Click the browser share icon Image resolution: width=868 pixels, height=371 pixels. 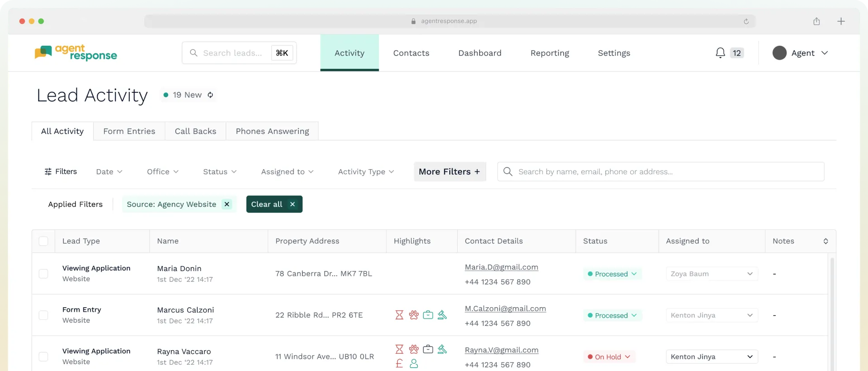point(816,21)
